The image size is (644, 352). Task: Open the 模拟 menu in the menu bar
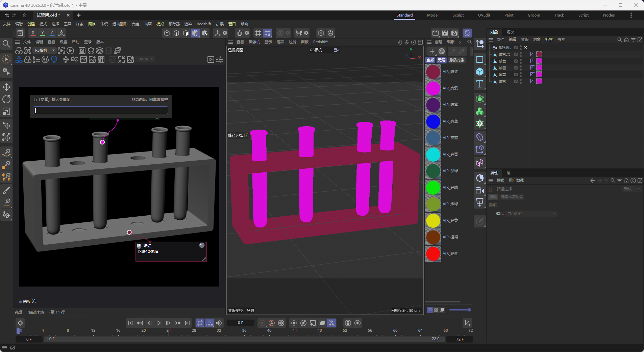pos(160,24)
